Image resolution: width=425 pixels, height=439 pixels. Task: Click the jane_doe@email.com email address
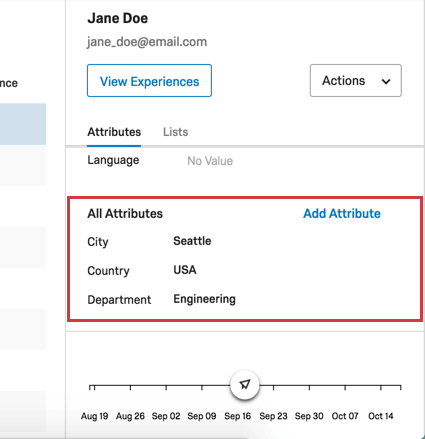tap(147, 42)
